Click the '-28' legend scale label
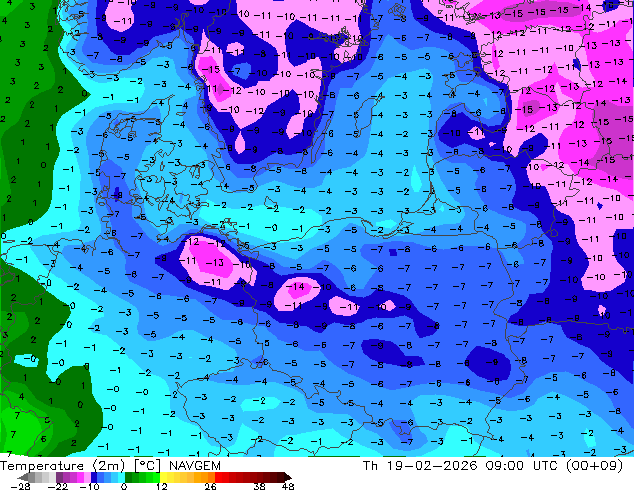The image size is (634, 490). 20,486
